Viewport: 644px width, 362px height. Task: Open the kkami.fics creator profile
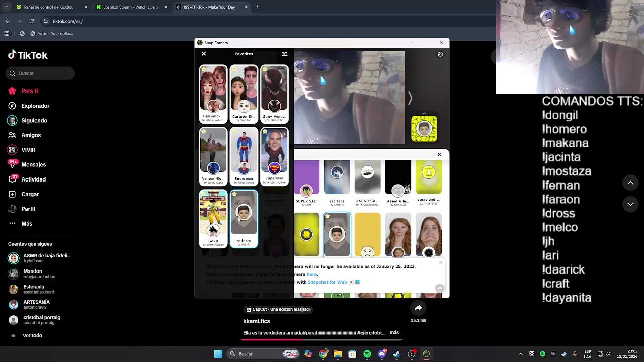(x=257, y=321)
